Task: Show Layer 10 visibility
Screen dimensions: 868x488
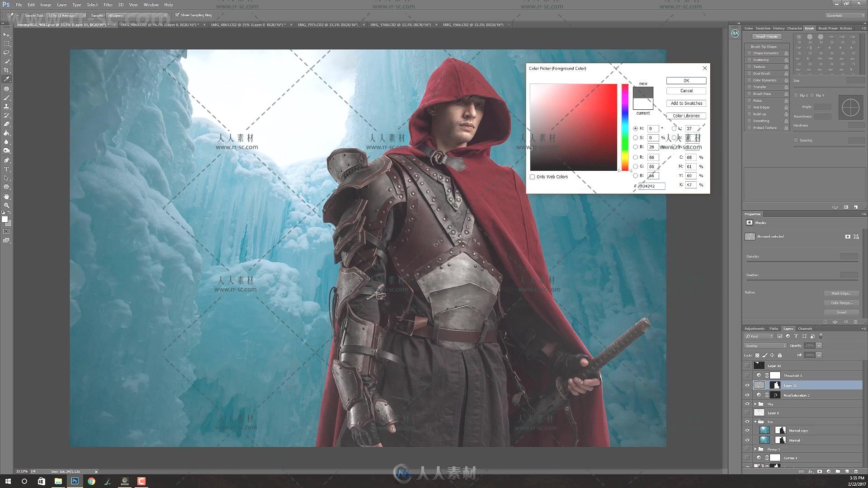Action: pyautogui.click(x=747, y=366)
